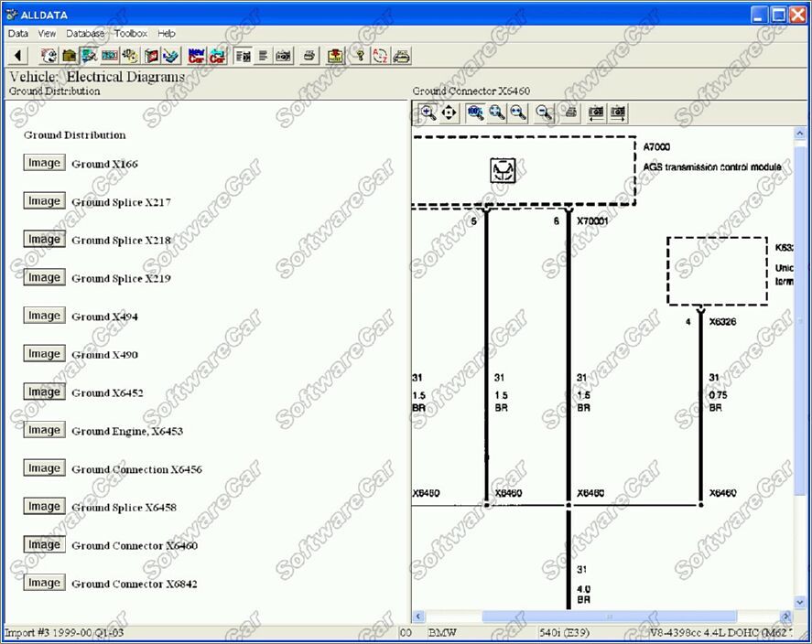Screen dimensions: 812x644
Task: Click Image button for Ground X166
Action: click(x=44, y=163)
